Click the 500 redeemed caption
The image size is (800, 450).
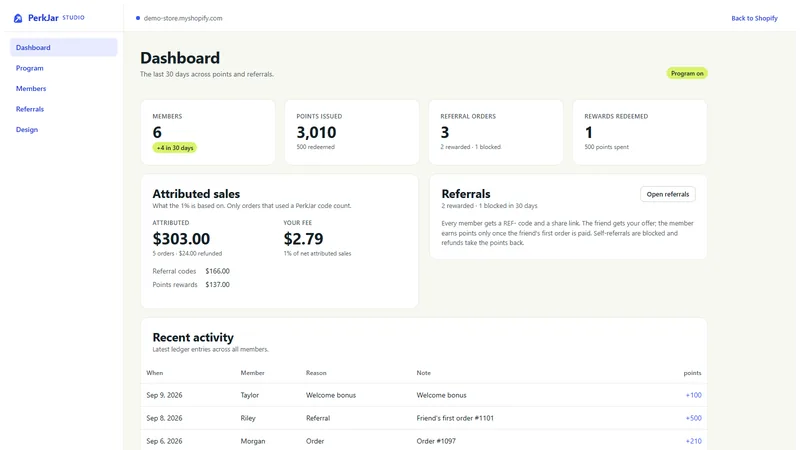[315, 147]
